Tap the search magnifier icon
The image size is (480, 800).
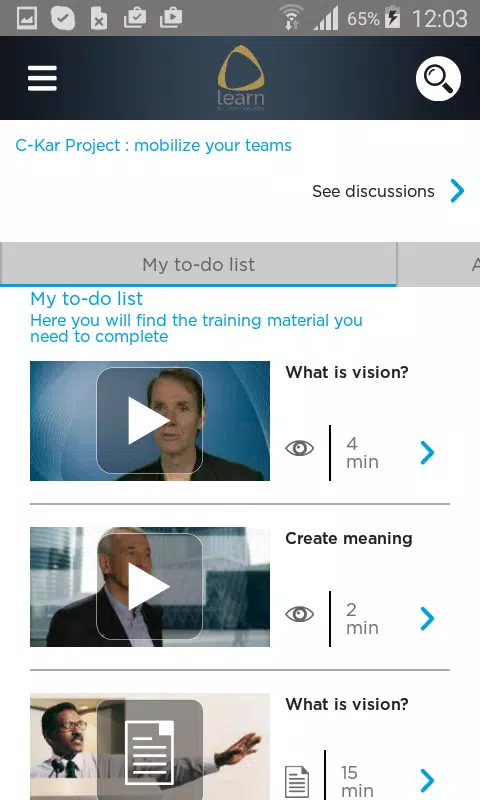[438, 79]
